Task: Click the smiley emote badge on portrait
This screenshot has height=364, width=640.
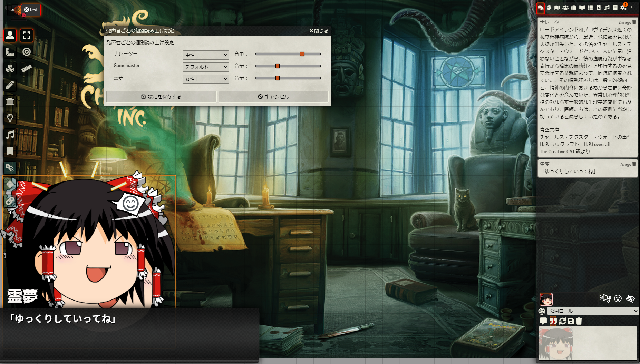Action: (130, 204)
